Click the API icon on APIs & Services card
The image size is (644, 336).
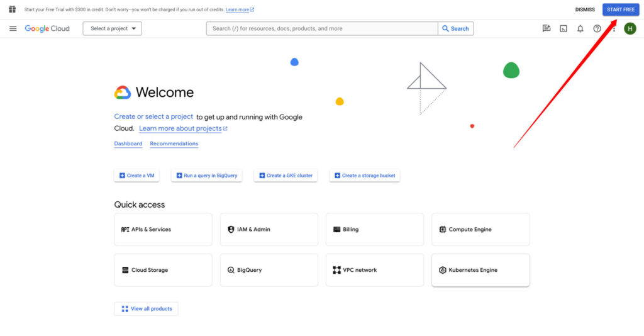coord(125,229)
